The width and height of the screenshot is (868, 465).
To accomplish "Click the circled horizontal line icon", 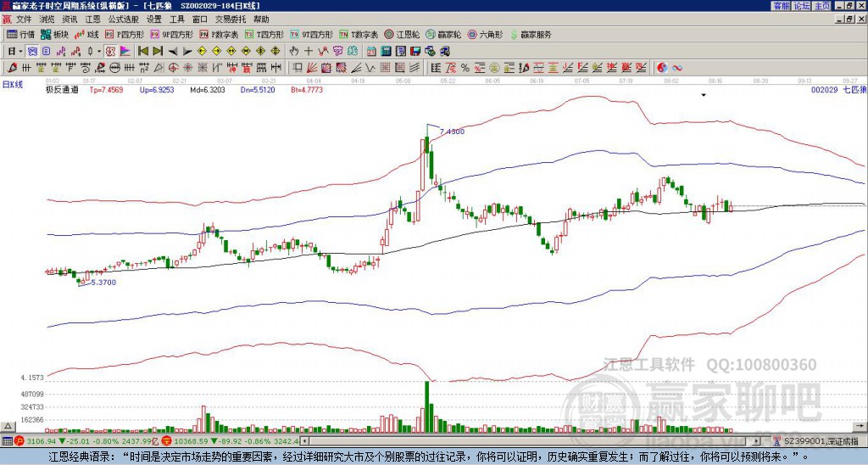I will pyautogui.click(x=115, y=68).
